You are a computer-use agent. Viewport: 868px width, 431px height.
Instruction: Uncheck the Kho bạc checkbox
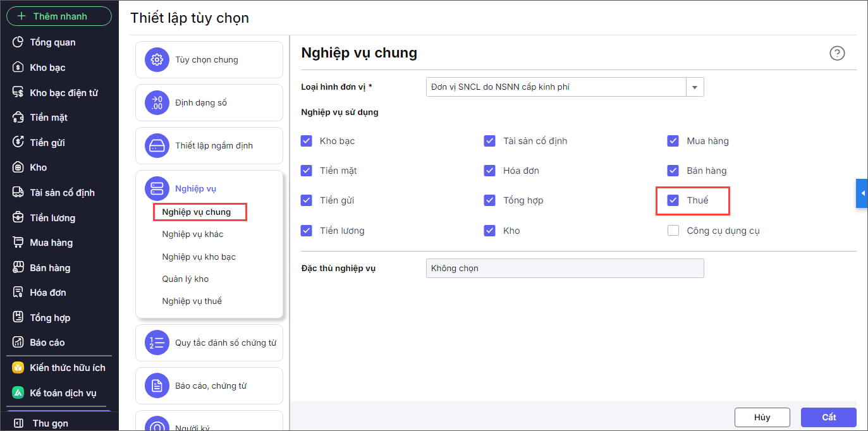point(307,141)
